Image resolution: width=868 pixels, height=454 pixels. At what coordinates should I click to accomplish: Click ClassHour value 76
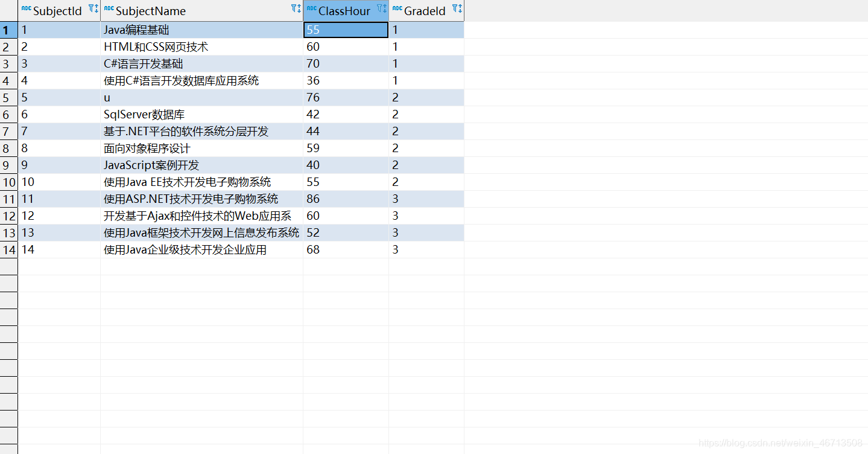[346, 97]
